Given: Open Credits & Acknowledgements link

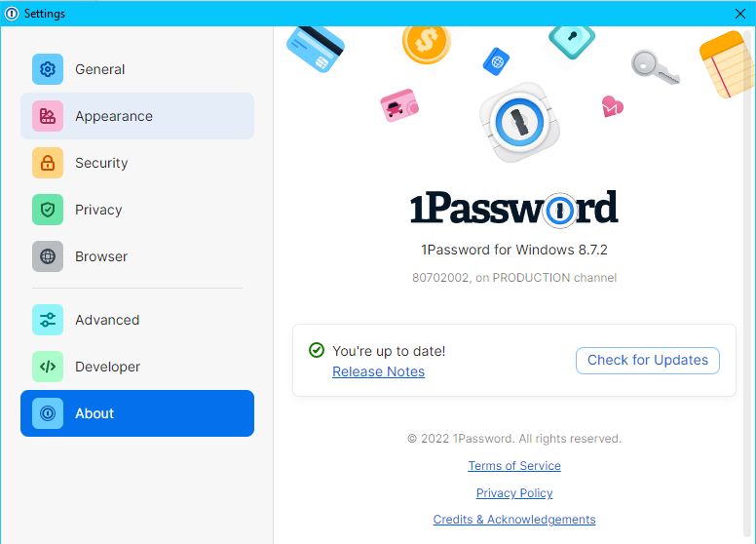Looking at the screenshot, I should click(x=514, y=520).
